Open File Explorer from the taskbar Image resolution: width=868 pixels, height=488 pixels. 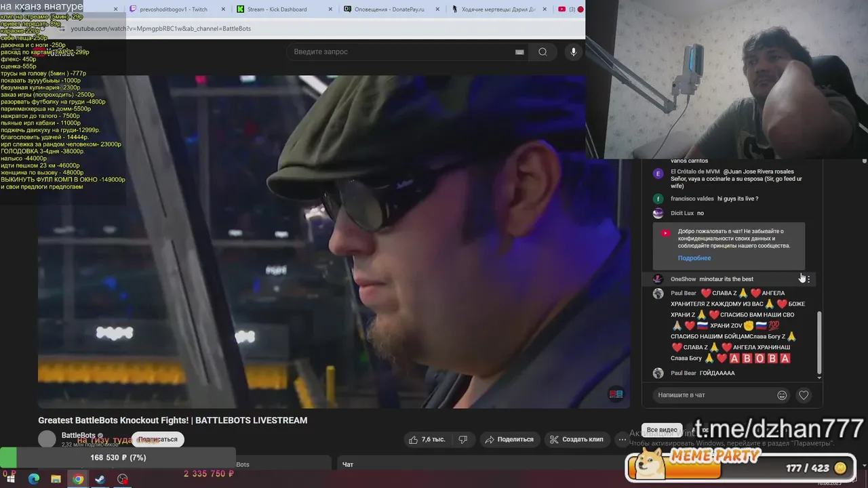[56, 479]
